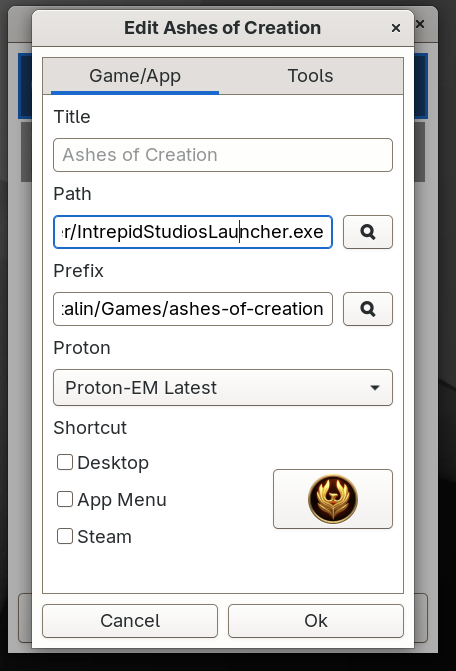Click the Path text field
Screen dimensions: 456x671
pyautogui.click(x=193, y=232)
